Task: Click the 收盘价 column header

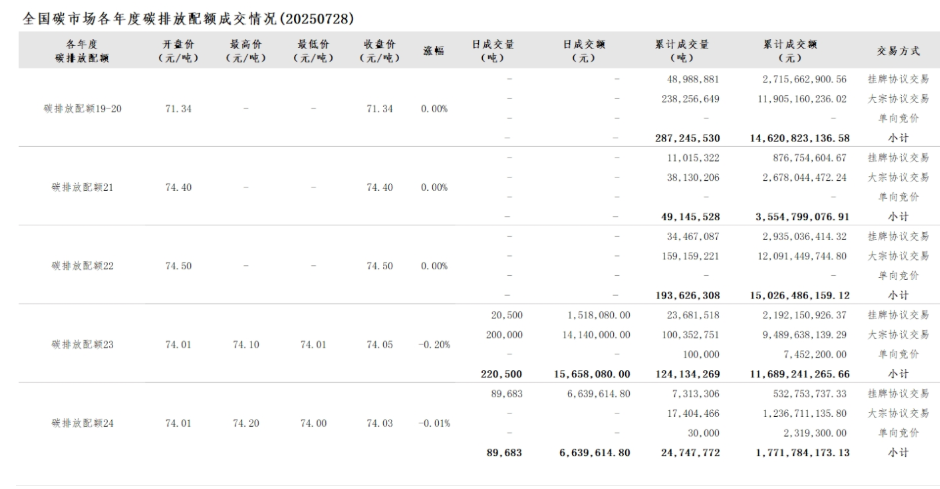Action: [379, 52]
